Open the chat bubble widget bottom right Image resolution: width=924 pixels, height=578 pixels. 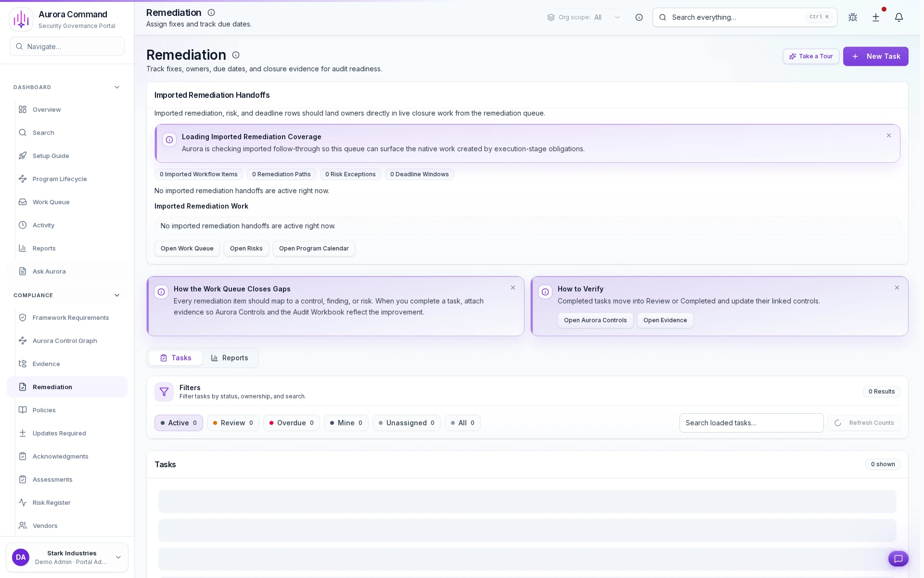click(x=898, y=559)
